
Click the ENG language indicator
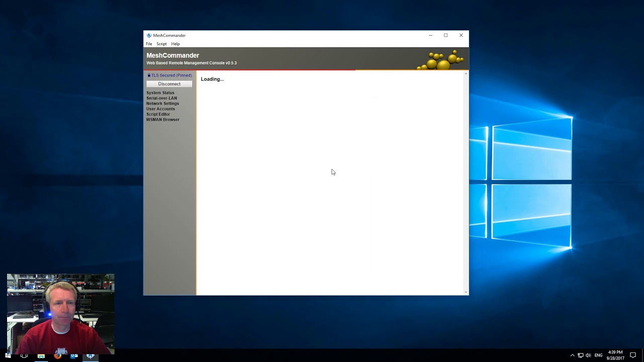point(598,355)
